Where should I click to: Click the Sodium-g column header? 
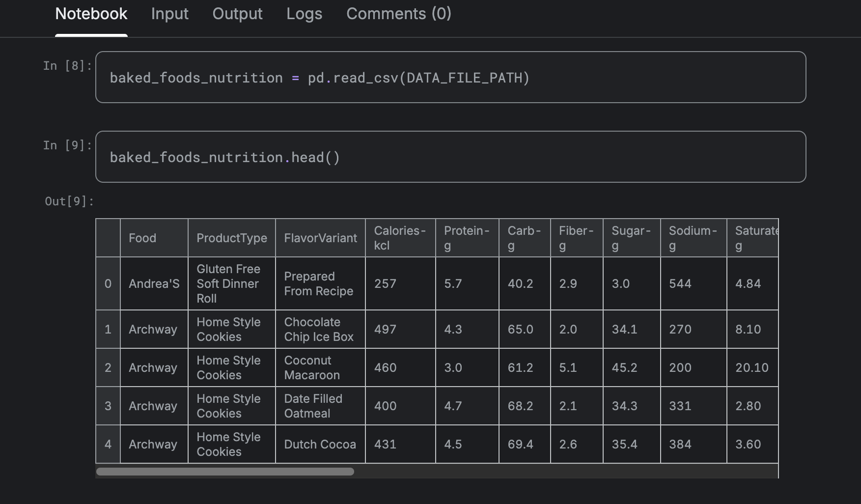coord(694,238)
